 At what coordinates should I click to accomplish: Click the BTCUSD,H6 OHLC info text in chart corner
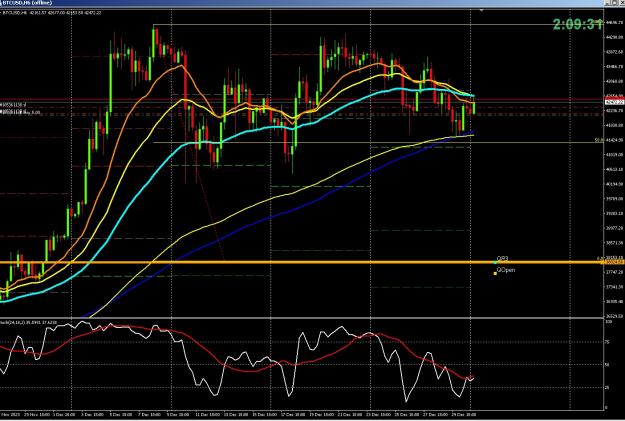tap(51, 13)
